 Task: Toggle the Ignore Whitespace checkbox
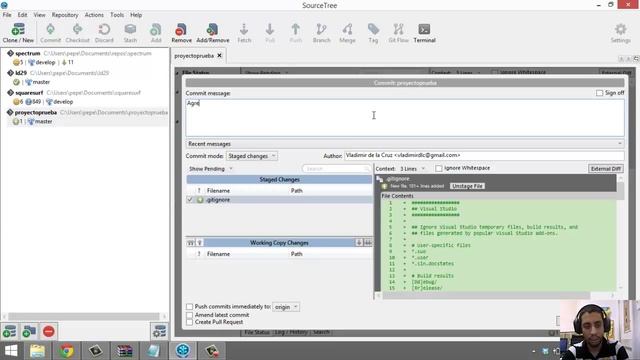point(438,168)
